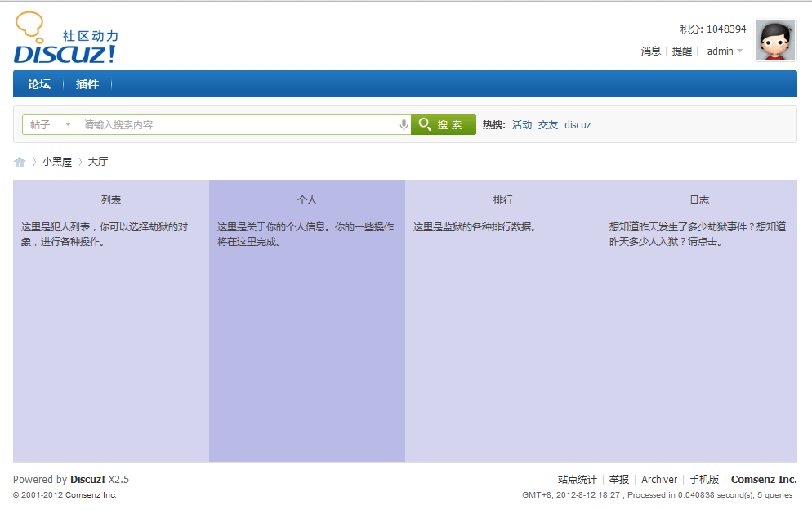Viewport: 812px width, 510px height.
Task: Select hot search term discuz
Action: [578, 125]
